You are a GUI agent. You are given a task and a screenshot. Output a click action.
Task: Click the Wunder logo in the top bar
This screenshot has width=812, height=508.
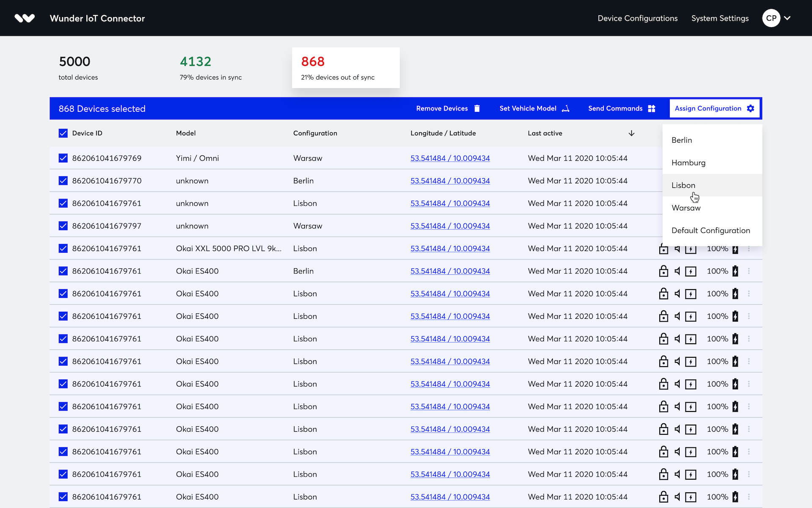tap(25, 18)
